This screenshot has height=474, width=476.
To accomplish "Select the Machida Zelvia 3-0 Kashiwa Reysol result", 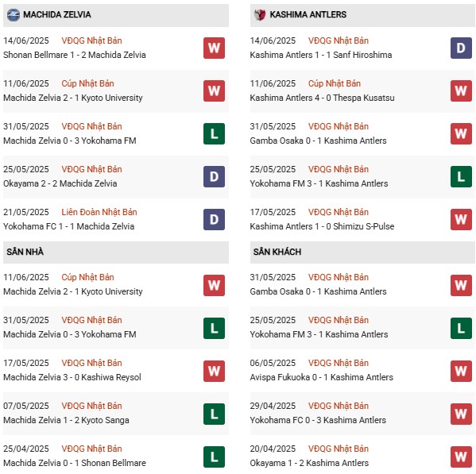I will click(72, 377).
